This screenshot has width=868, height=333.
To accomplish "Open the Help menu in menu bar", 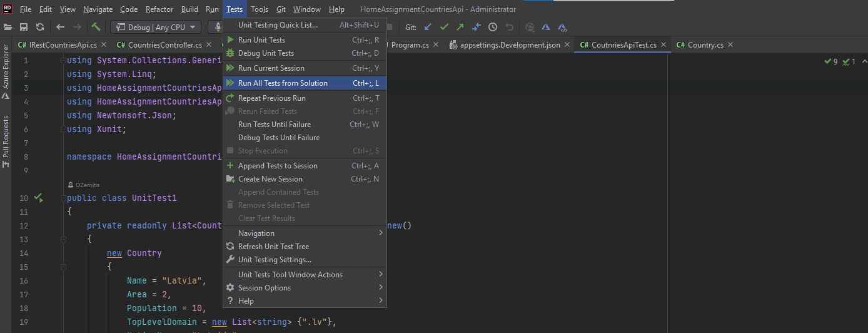I will click(336, 9).
